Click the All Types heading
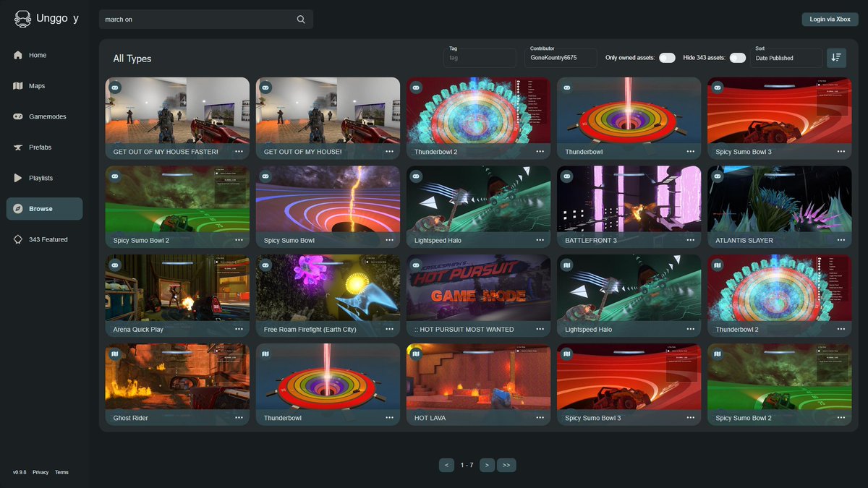Image resolution: width=868 pixels, height=488 pixels. tap(132, 59)
